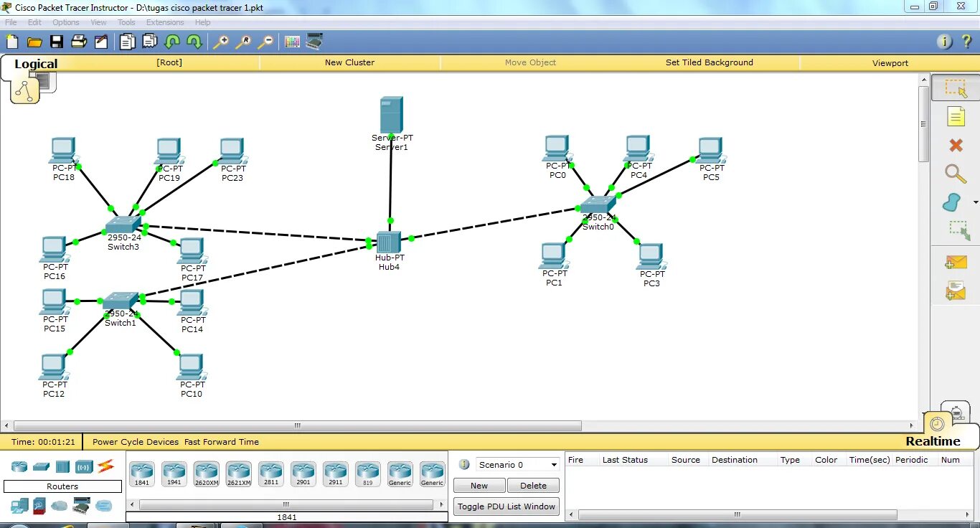
Task: Click the Delete scenario button
Action: pos(533,486)
